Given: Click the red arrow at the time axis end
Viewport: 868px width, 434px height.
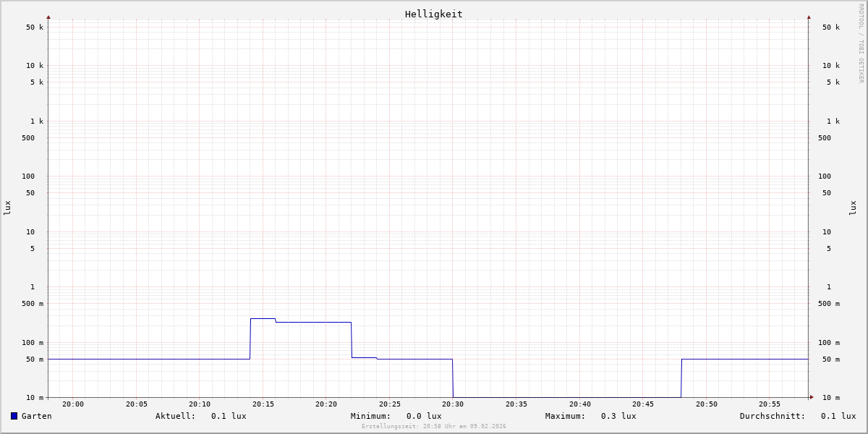Looking at the screenshot, I should pyautogui.click(x=812, y=397).
